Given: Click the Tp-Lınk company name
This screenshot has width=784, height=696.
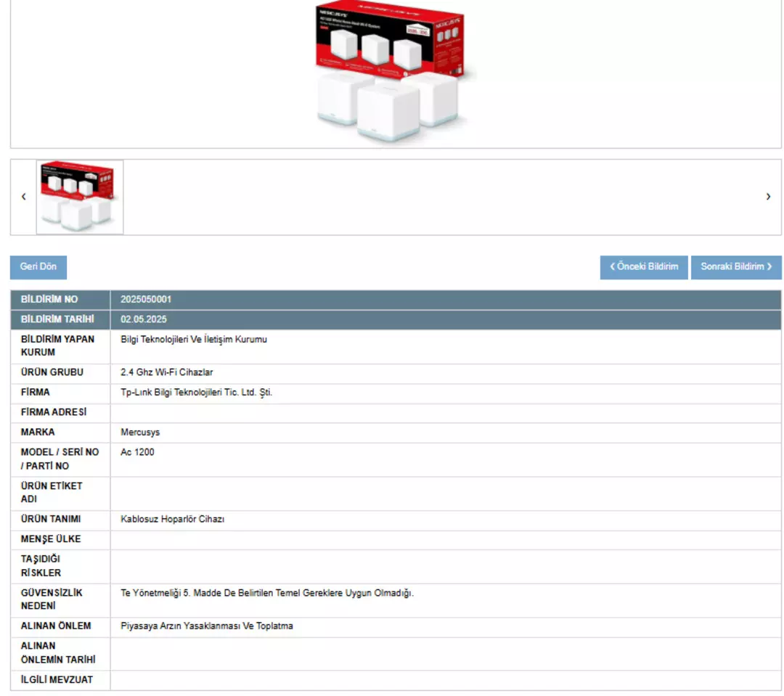Looking at the screenshot, I should pyautogui.click(x=196, y=393).
